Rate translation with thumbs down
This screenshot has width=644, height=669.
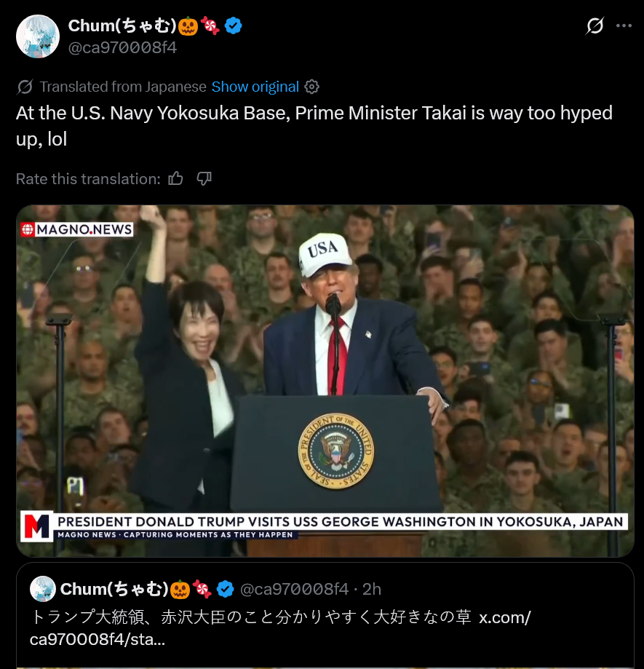pyautogui.click(x=204, y=178)
